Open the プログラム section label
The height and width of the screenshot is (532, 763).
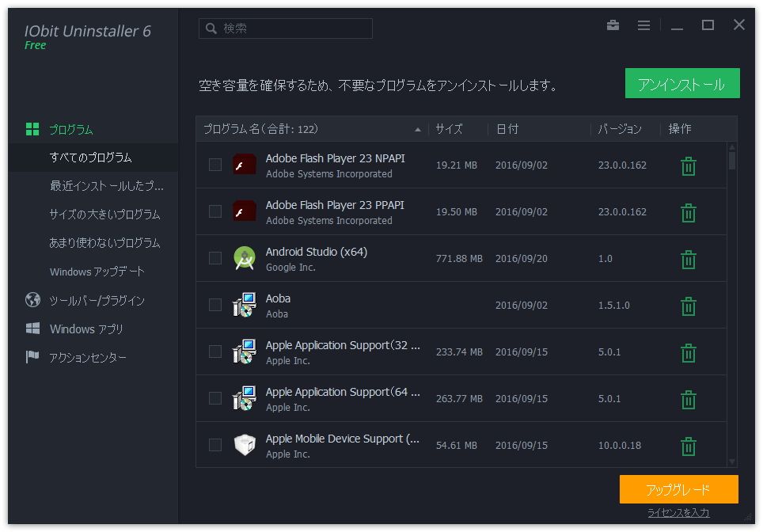71,130
